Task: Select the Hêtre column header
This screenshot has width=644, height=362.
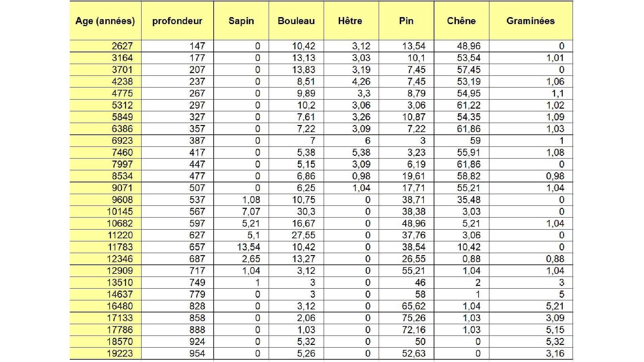Action: click(351, 21)
